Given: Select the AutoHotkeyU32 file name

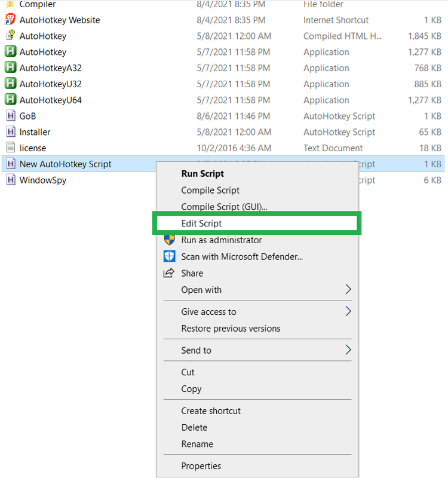Looking at the screenshot, I should click(51, 84).
